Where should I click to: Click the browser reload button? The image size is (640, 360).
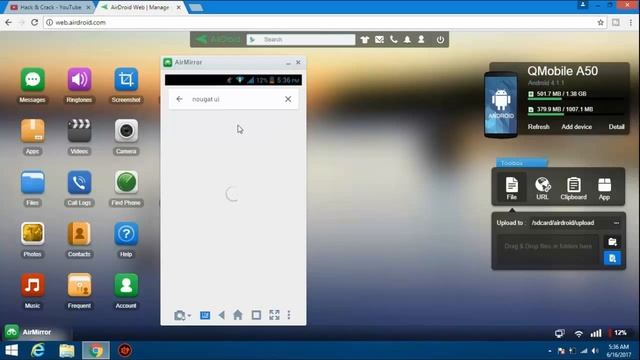click(x=35, y=22)
